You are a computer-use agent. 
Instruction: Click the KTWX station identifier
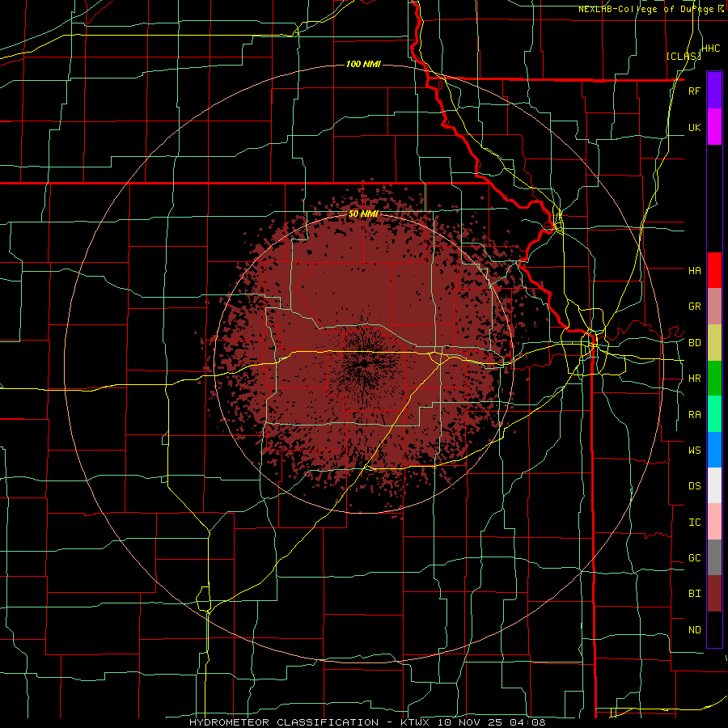[x=417, y=722]
